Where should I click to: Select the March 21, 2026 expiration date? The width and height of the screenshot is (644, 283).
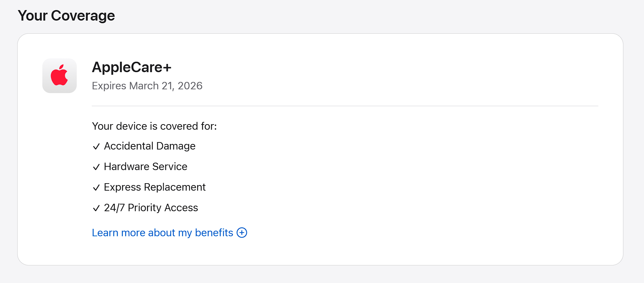[166, 86]
